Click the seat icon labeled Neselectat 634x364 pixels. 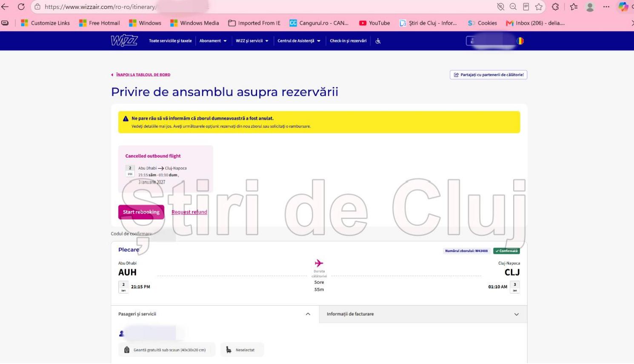[228, 350]
